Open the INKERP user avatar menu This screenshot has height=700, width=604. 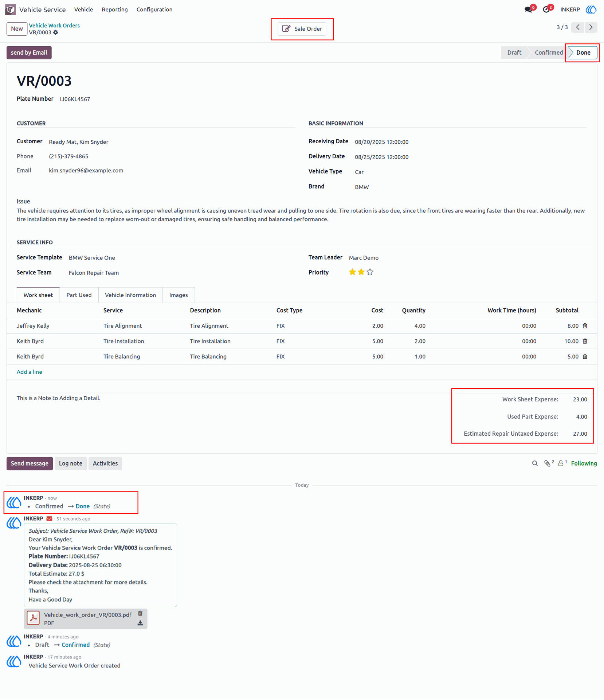pos(591,9)
